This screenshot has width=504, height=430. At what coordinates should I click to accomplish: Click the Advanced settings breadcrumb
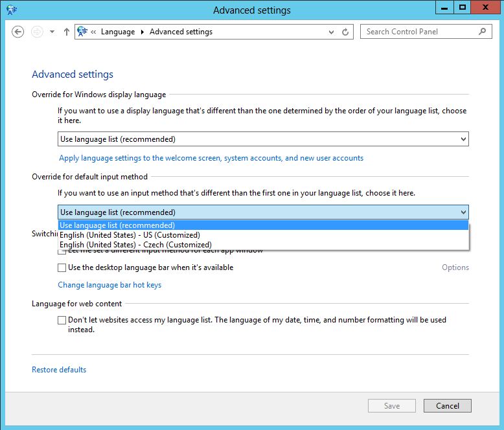(181, 32)
